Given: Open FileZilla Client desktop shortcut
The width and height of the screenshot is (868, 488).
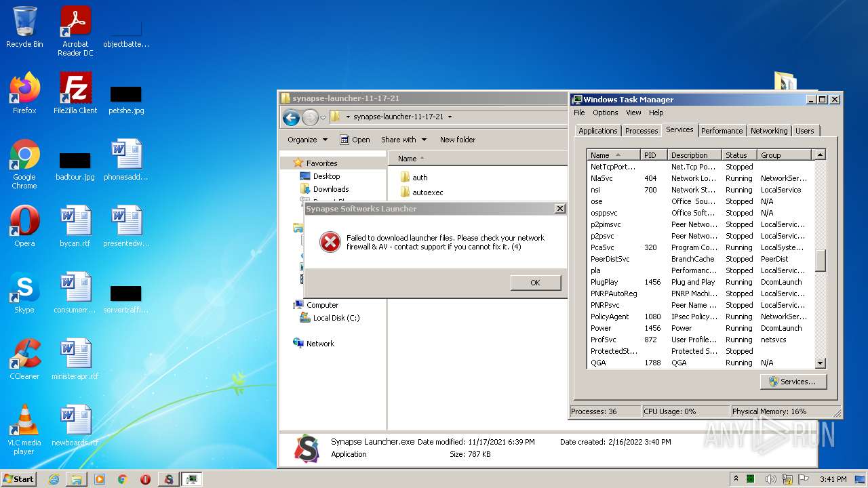Looking at the screenshot, I should pos(75,93).
